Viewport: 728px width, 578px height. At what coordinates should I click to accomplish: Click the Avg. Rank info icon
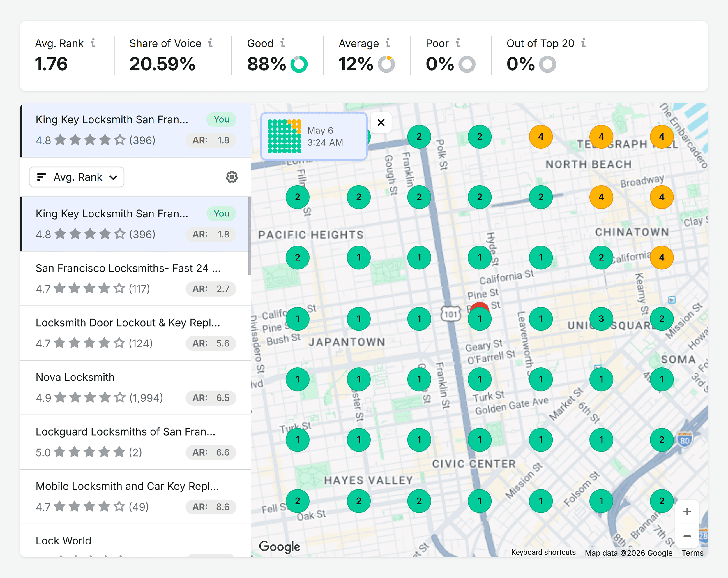(93, 43)
